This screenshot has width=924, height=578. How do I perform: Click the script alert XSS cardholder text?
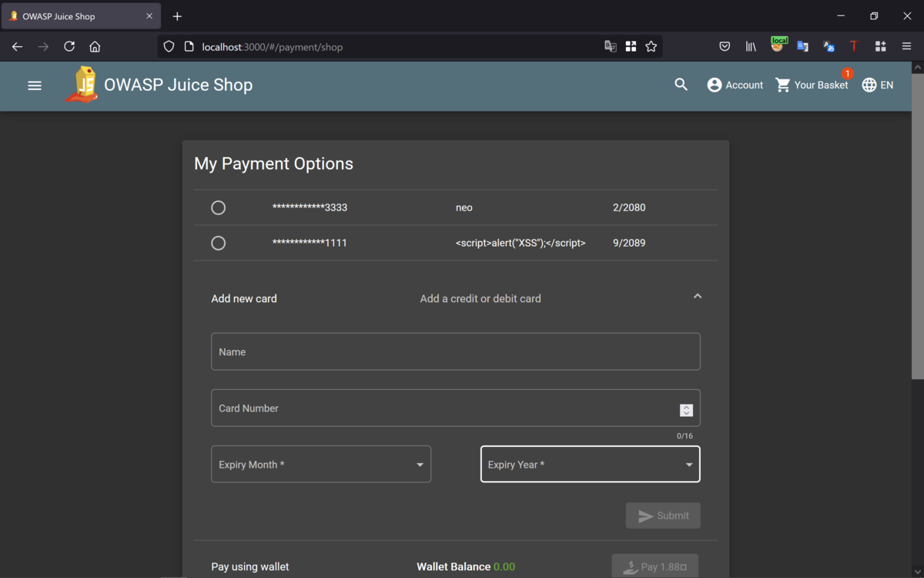pyautogui.click(x=521, y=243)
